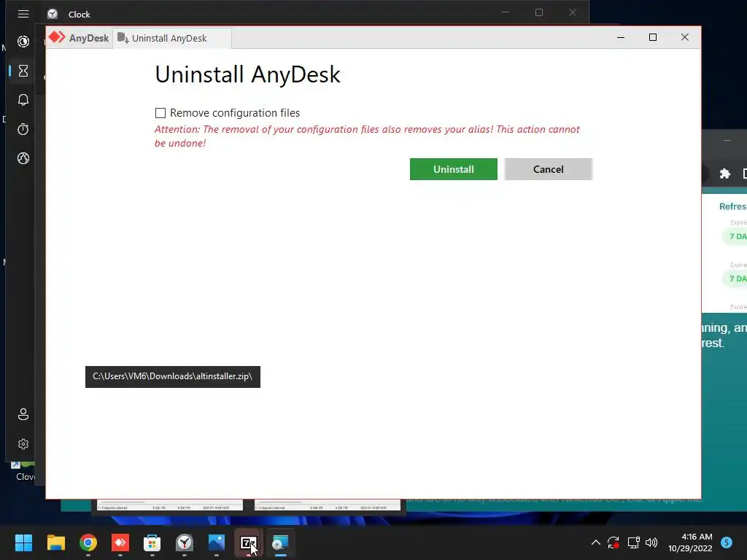Screen dimensions: 747x560
Task: Open Clock app taskbar icon
Action: (185, 542)
